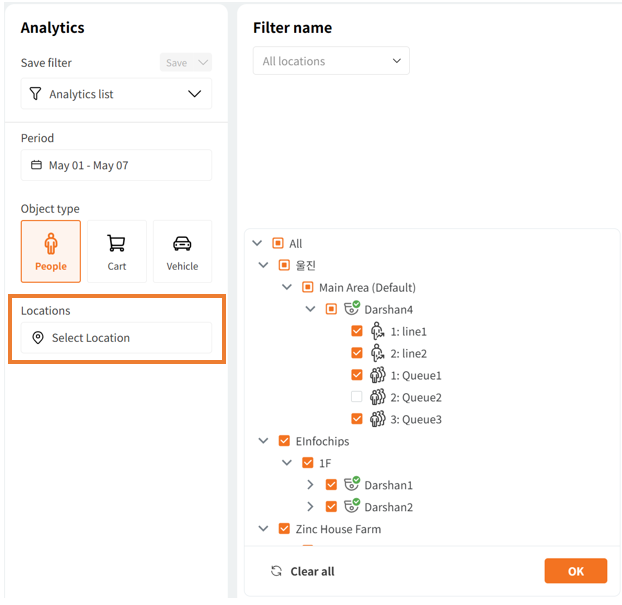
Task: Click the funnel icon in Analytics list
Action: pyautogui.click(x=35, y=94)
